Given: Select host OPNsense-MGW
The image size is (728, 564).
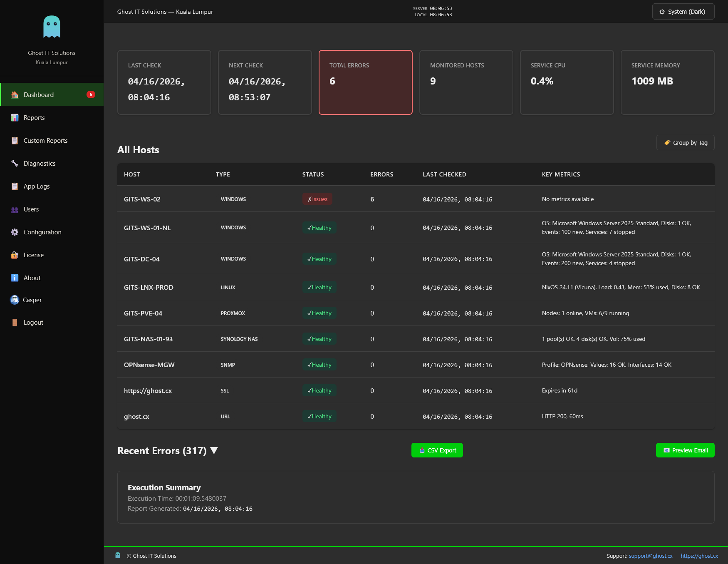Looking at the screenshot, I should [149, 365].
